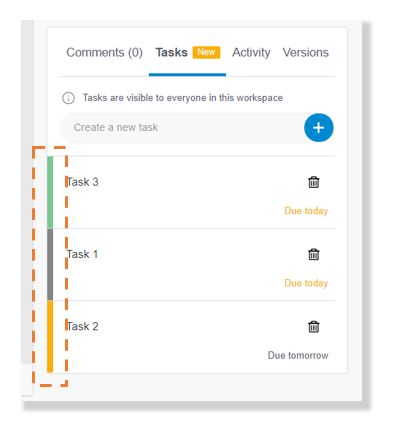
Task: Open the Activity tab
Action: [x=251, y=52]
